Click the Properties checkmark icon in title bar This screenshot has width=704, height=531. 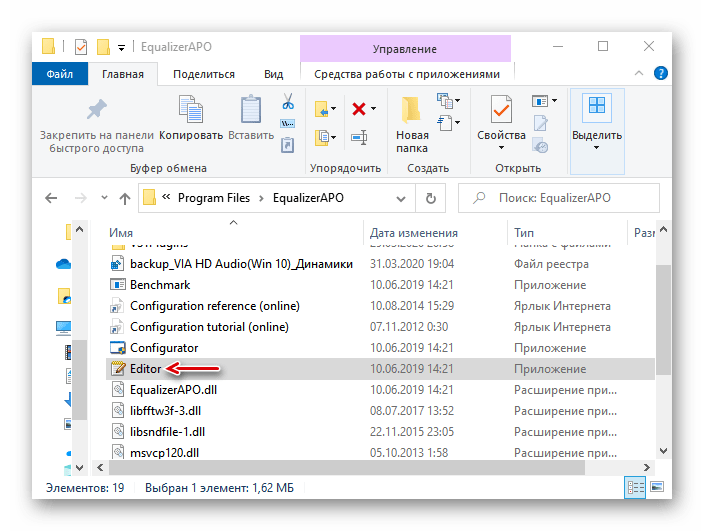tap(81, 47)
